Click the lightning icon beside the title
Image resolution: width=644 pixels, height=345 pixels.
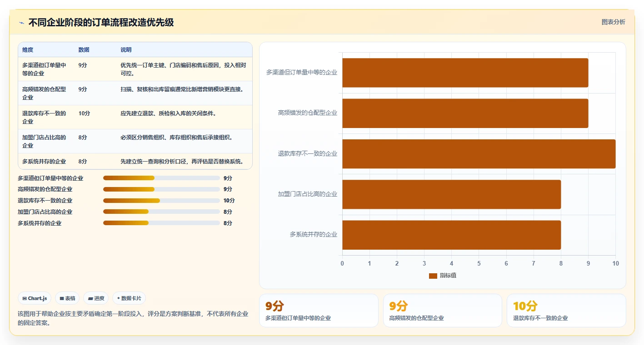point(21,23)
